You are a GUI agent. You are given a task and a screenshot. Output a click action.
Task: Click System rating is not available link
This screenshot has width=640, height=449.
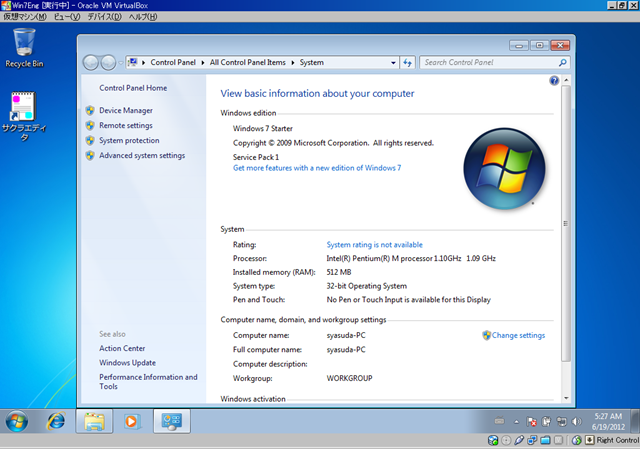pyautogui.click(x=374, y=245)
